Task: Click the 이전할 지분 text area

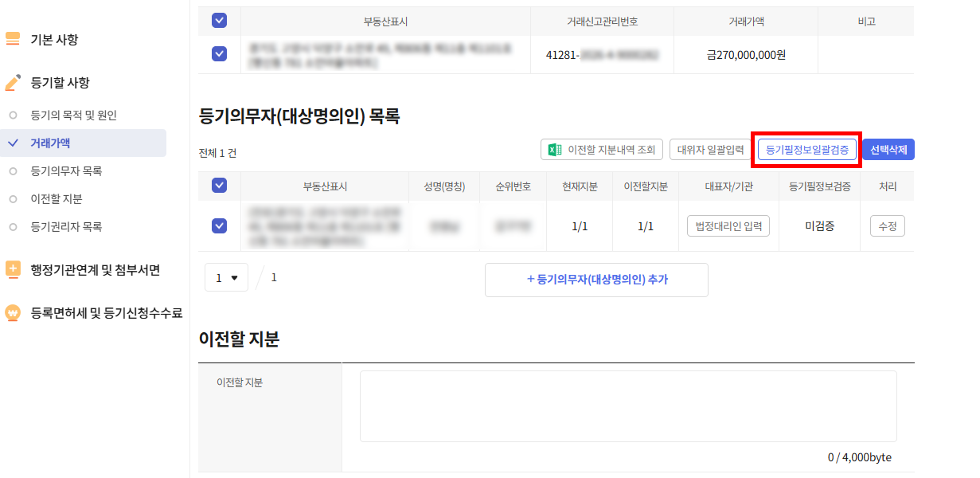Action: pyautogui.click(x=627, y=406)
